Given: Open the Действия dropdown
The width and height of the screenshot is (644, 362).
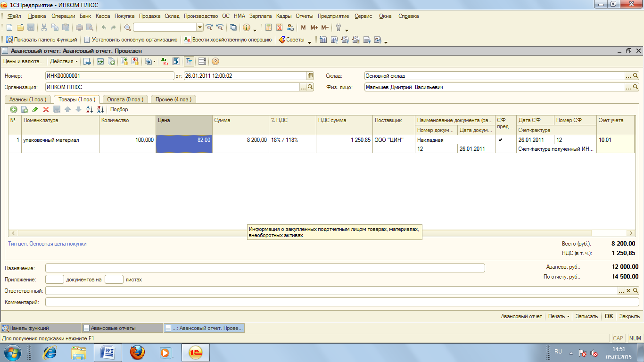Looking at the screenshot, I should click(x=64, y=61).
